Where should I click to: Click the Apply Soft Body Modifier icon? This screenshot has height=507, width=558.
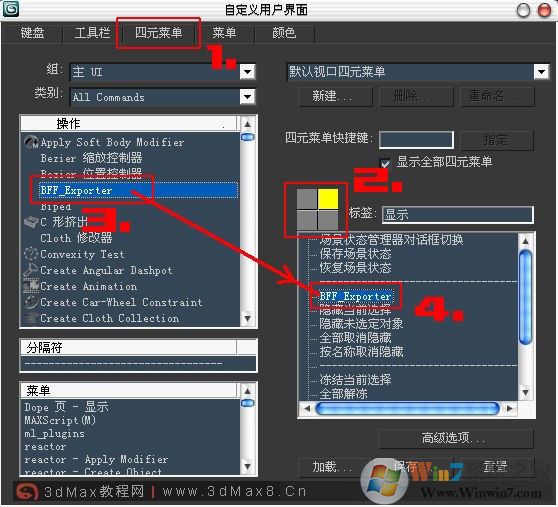(31, 142)
